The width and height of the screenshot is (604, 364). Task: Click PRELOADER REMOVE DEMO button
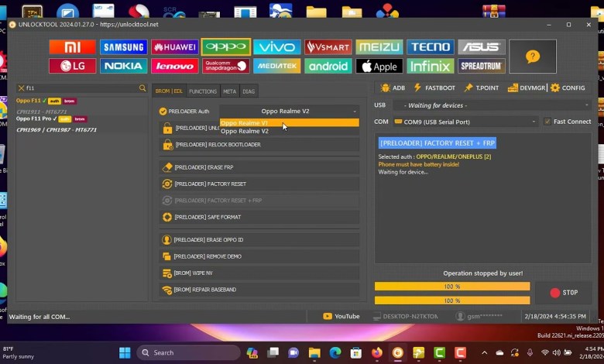[x=259, y=256]
